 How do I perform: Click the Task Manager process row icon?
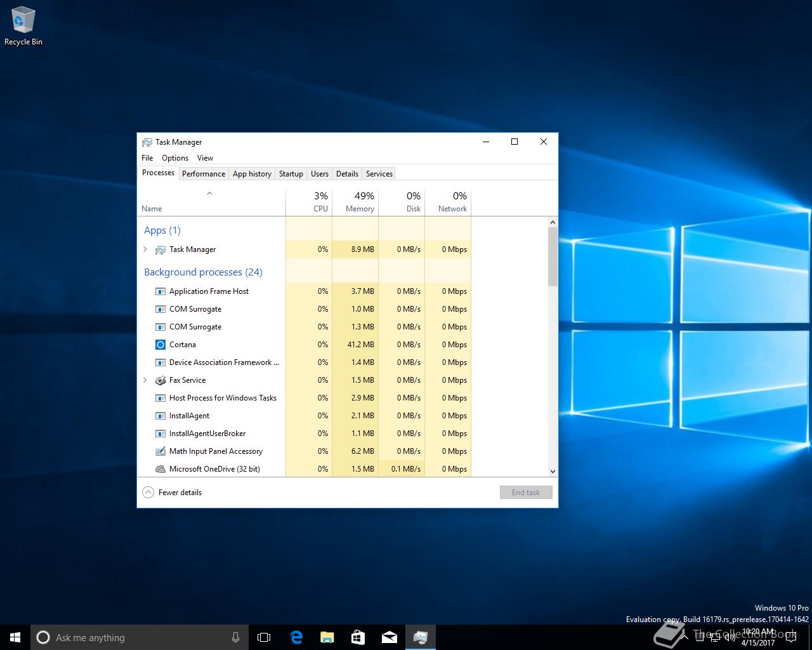[x=160, y=249]
